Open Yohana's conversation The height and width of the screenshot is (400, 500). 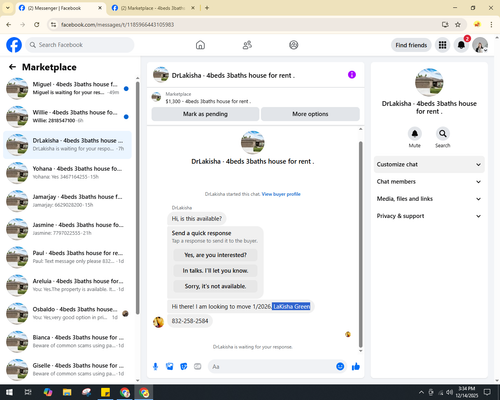[68, 173]
